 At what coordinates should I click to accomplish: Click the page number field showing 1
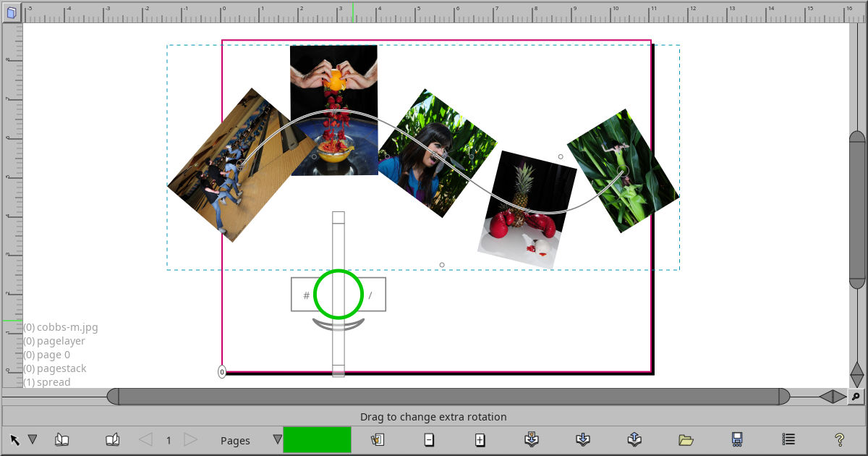coord(167,439)
